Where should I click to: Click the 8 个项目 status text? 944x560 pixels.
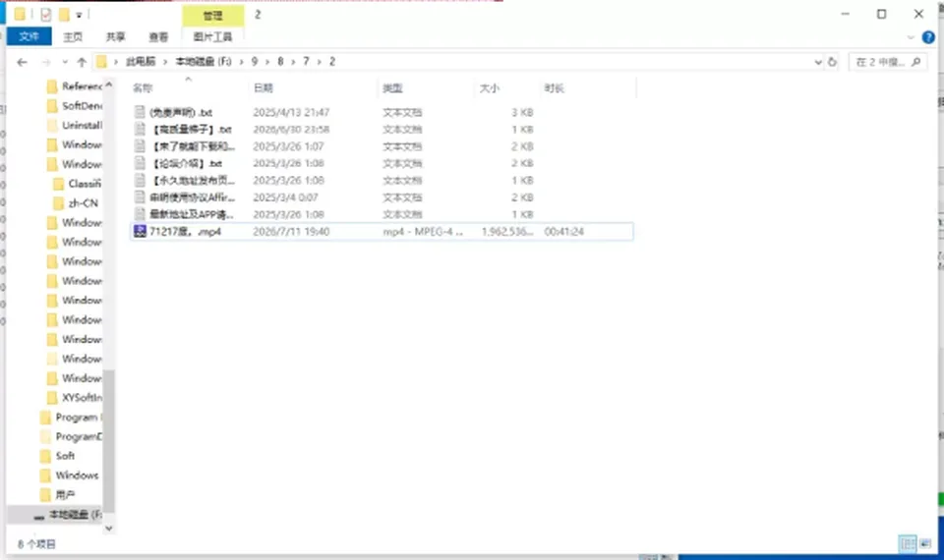36,544
